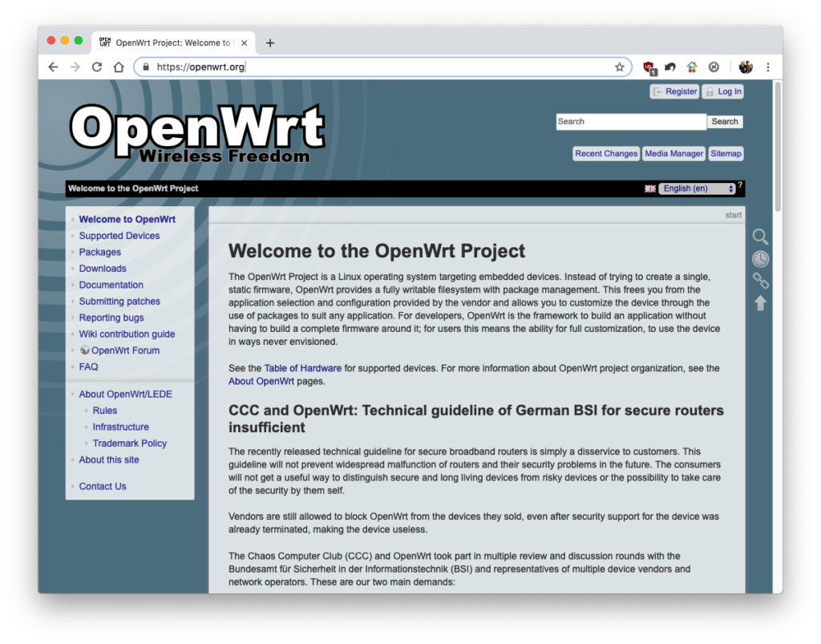Open the colorful blocks extension icon

pos(692,67)
